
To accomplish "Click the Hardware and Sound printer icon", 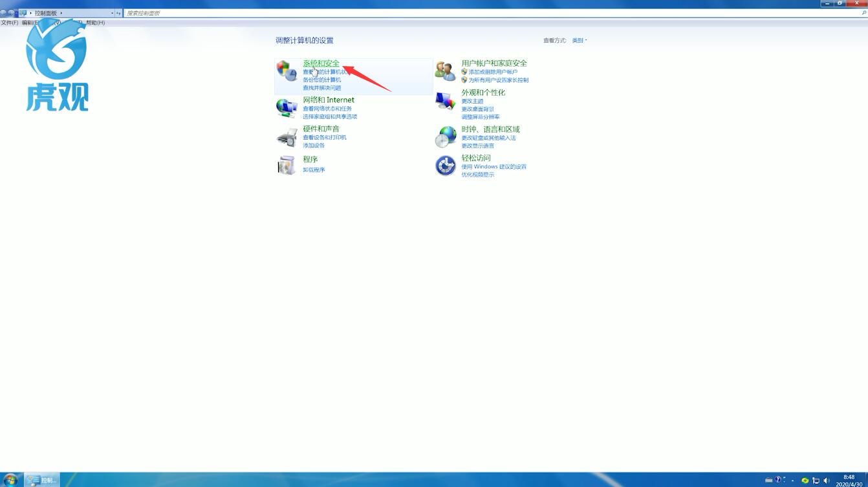I will coord(286,136).
